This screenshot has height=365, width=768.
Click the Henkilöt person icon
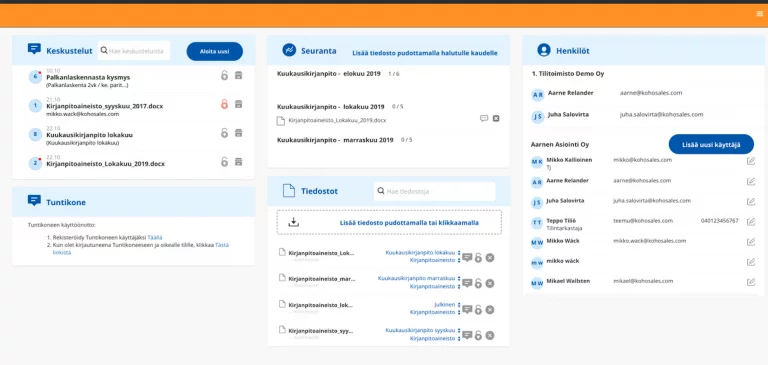pyautogui.click(x=544, y=50)
